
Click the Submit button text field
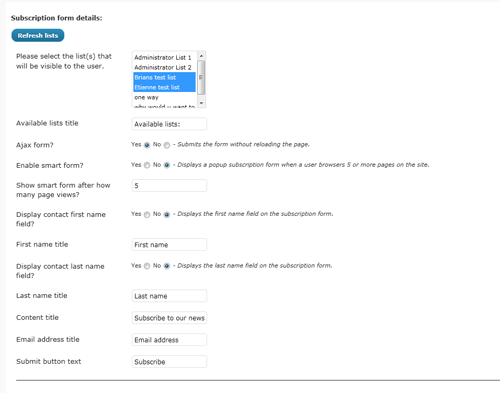[169, 362]
